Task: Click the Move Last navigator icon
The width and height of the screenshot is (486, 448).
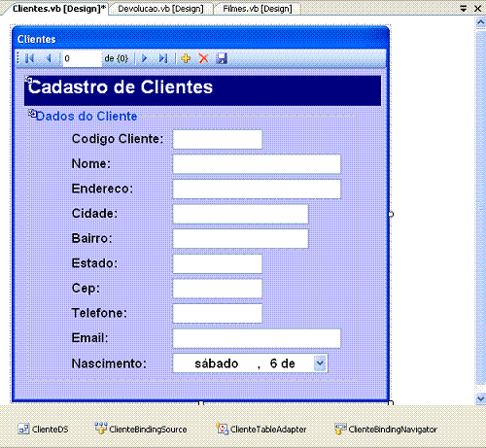Action: (x=163, y=58)
